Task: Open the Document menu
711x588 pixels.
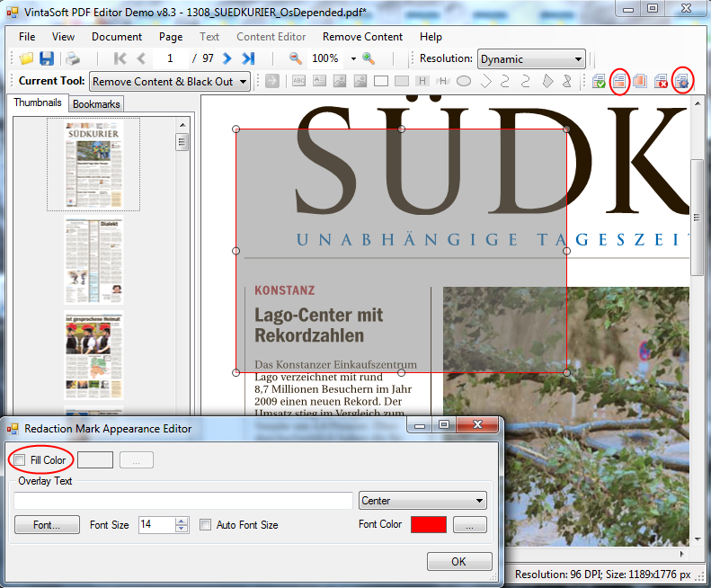Action: point(117,37)
